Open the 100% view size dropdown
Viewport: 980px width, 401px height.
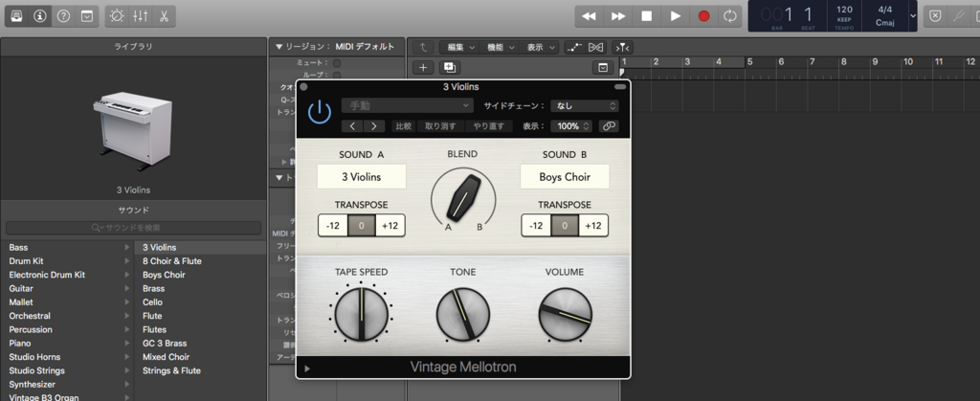571,126
